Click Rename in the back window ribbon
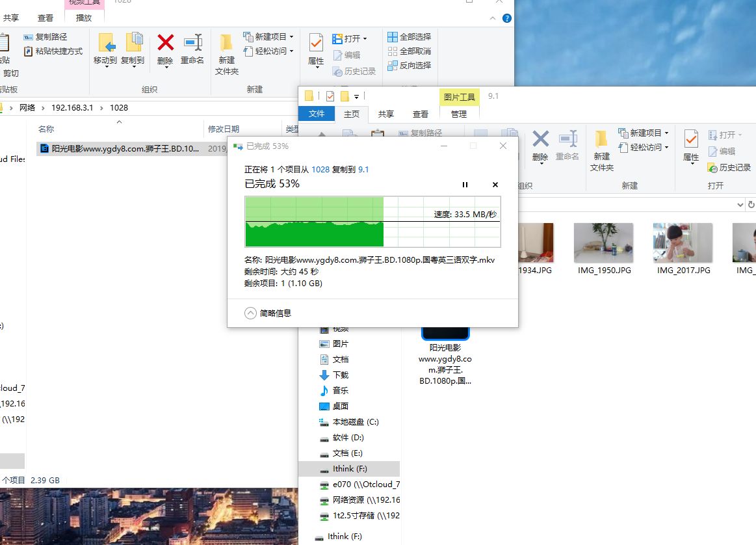Viewport: 756px width, 545px height. click(x=192, y=49)
